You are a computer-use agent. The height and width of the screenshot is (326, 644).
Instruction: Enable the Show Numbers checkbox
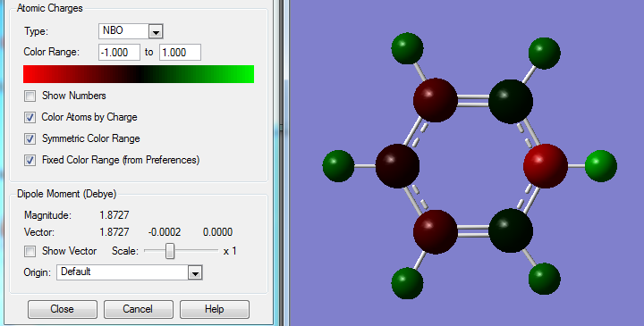pos(30,96)
